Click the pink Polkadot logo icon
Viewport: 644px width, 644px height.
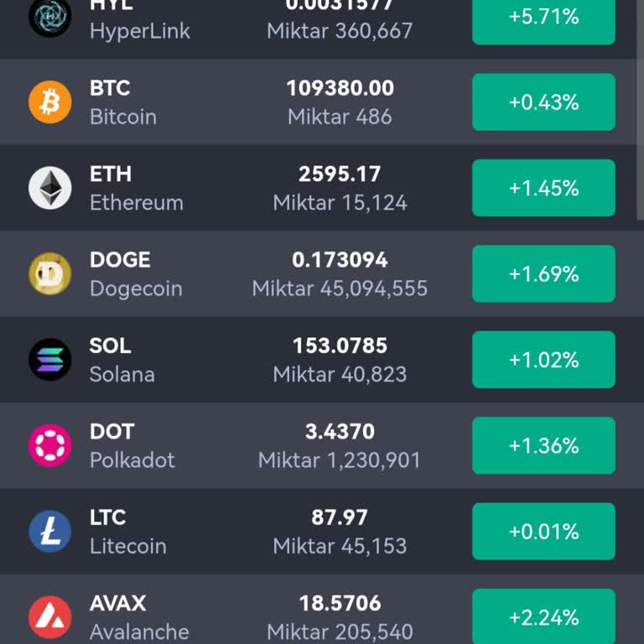(50, 445)
